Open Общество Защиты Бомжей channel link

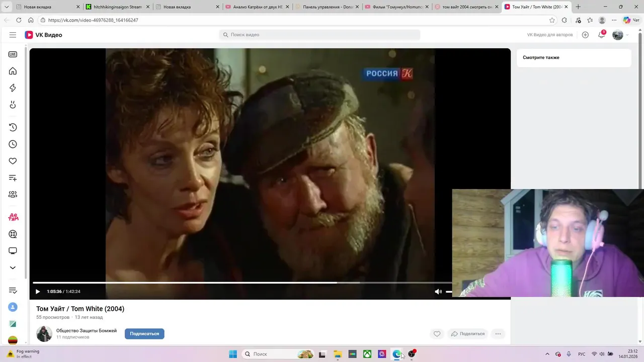click(87, 331)
